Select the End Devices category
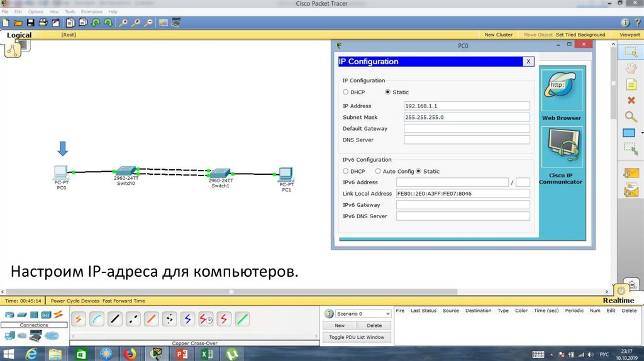Screen dimensions: 644x361 9,336
